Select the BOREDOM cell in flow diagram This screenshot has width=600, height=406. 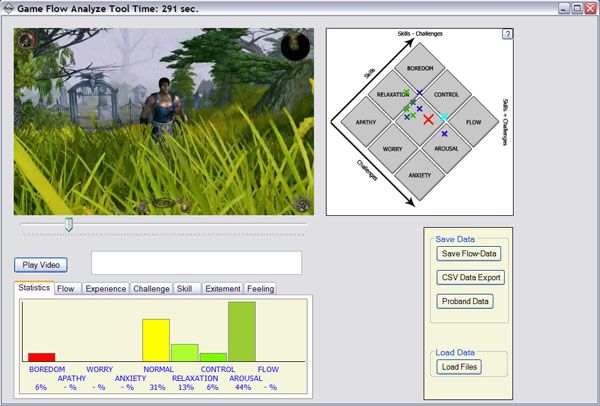click(x=420, y=68)
